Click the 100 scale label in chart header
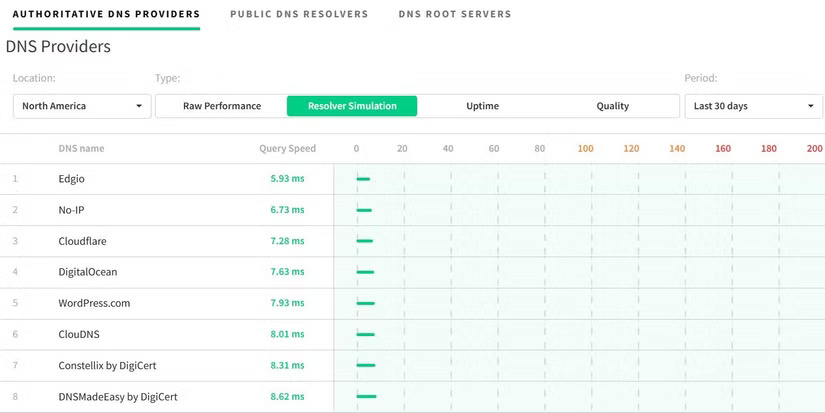 585,148
